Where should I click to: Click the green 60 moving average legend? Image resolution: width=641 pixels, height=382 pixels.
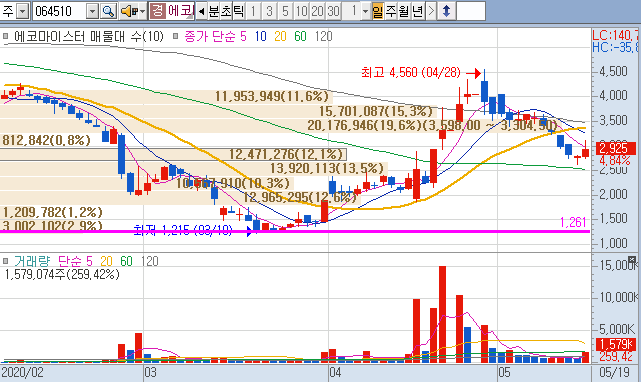(300, 36)
